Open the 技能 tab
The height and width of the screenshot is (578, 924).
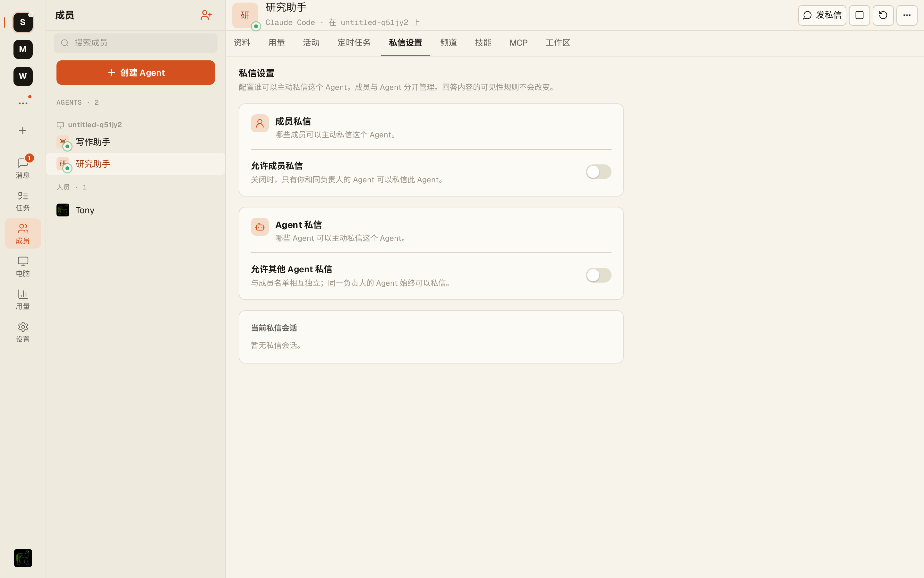coord(483,43)
